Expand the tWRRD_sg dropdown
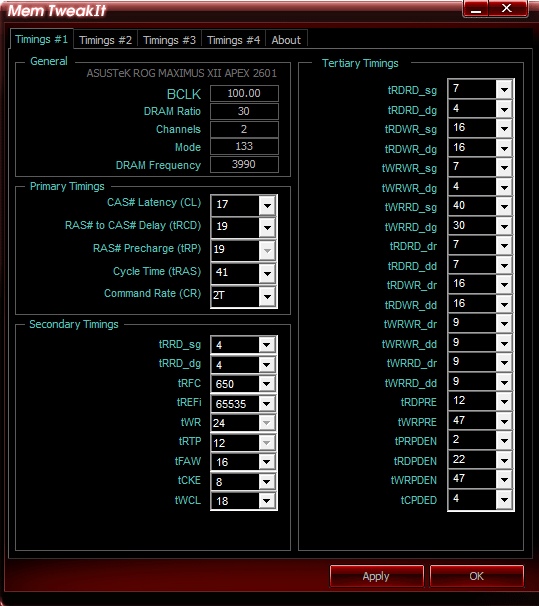 (x=504, y=207)
